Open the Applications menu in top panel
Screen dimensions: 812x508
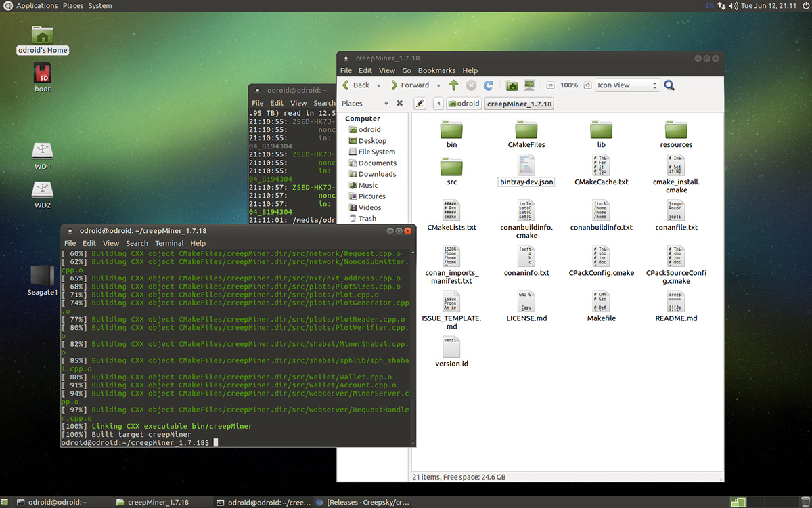[37, 5]
